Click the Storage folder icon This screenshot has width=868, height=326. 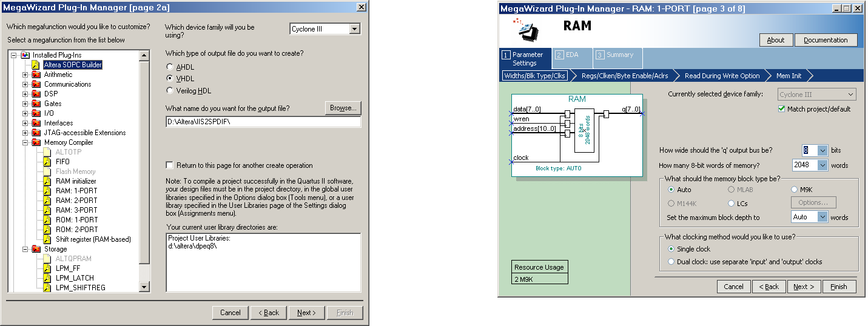pyautogui.click(x=36, y=249)
